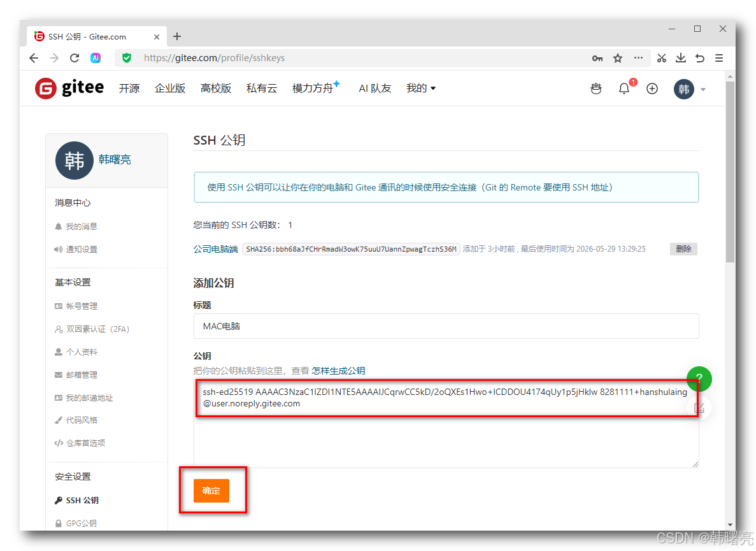Open the 开源 menu item
Screen dimensions: 756x551
[129, 88]
